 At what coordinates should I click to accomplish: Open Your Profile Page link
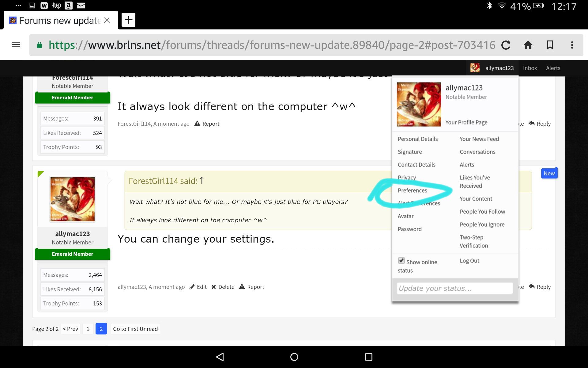coord(466,122)
